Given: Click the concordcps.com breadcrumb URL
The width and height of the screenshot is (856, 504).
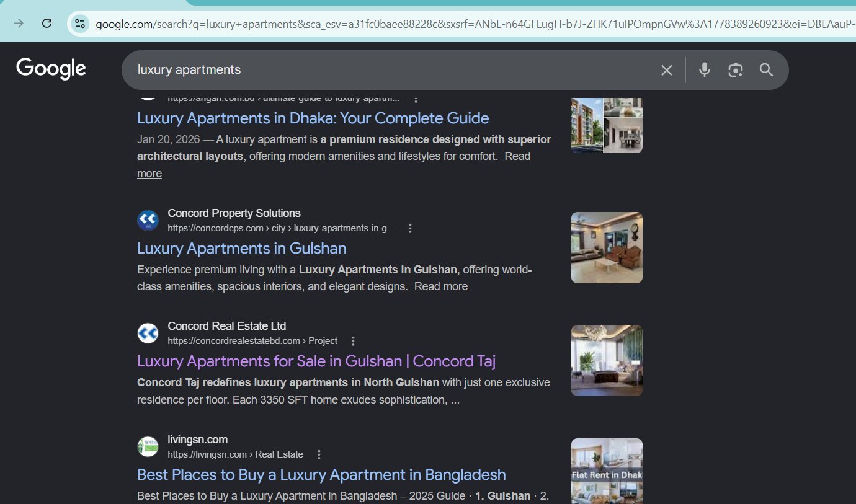Looking at the screenshot, I should click(281, 228).
